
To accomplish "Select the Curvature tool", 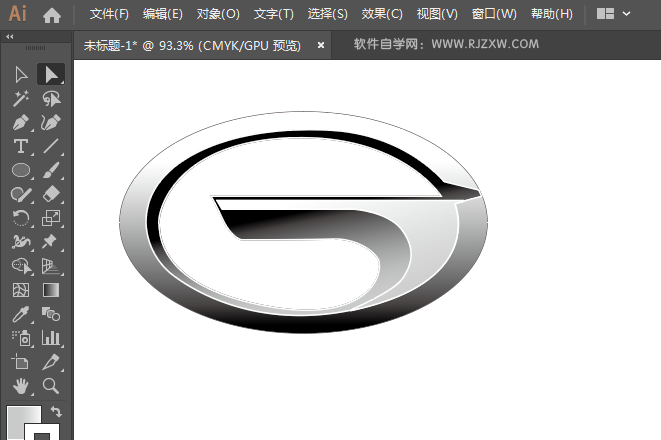I will click(51, 123).
